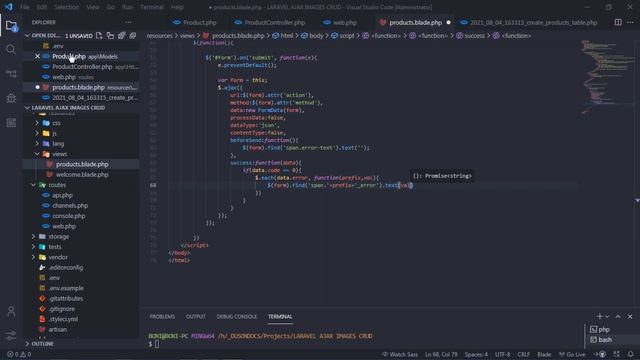Click the New Untitled File icon
The height and width of the screenshot is (360, 640).
99,36
